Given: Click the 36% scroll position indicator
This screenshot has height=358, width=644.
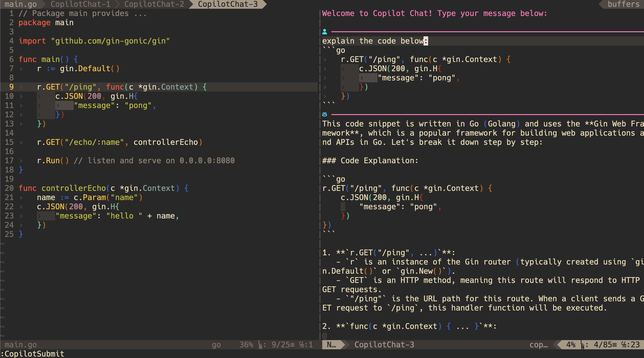Looking at the screenshot, I should click(246, 345).
